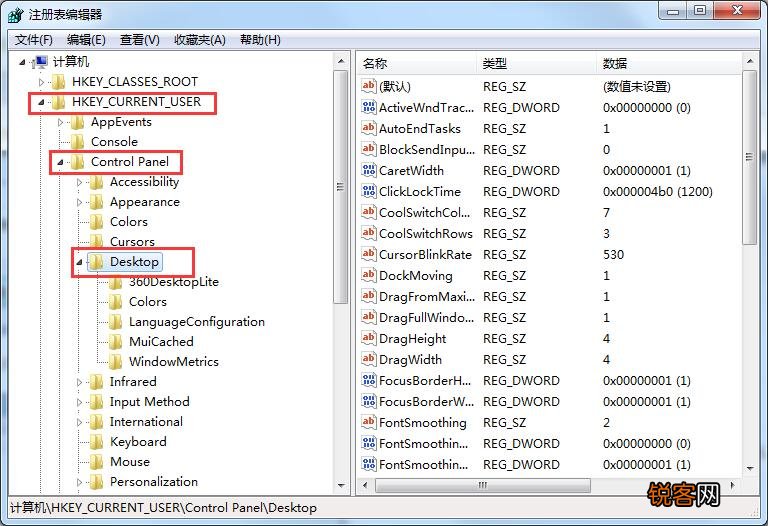This screenshot has height=526, width=768.
Task: Click the values pane vertical scroll-up arrow
Action: coord(749,61)
